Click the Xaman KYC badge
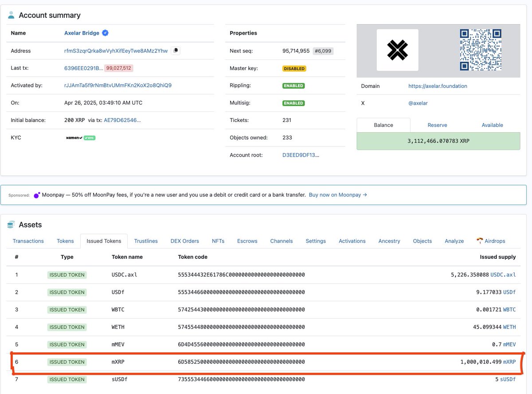Image resolution: width=532 pixels, height=394 pixels. click(81, 138)
